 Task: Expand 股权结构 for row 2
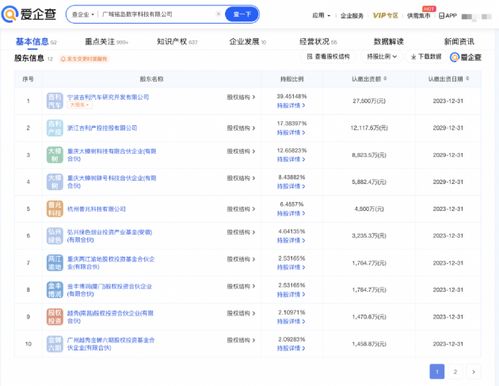241,128
